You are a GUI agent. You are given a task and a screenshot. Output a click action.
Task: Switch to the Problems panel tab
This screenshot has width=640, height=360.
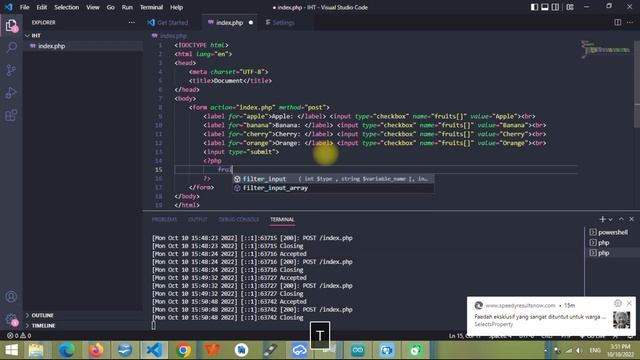164,220
